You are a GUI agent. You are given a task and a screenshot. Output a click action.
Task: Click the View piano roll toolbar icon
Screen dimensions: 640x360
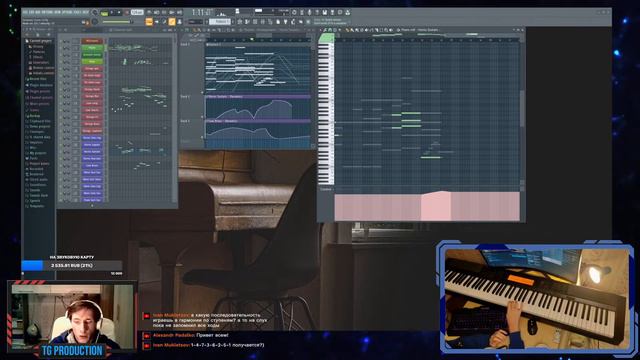pos(247,22)
